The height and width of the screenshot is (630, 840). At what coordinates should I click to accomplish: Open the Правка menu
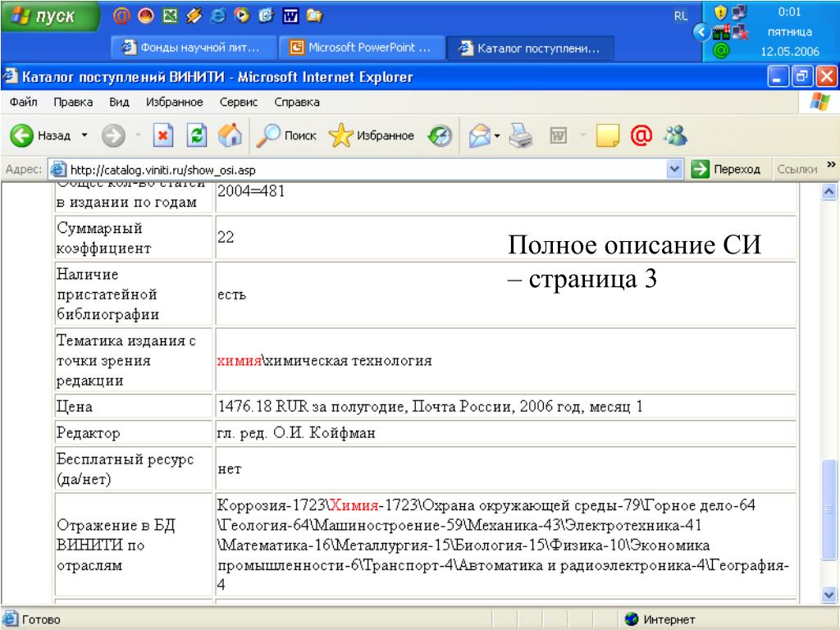tap(73, 102)
